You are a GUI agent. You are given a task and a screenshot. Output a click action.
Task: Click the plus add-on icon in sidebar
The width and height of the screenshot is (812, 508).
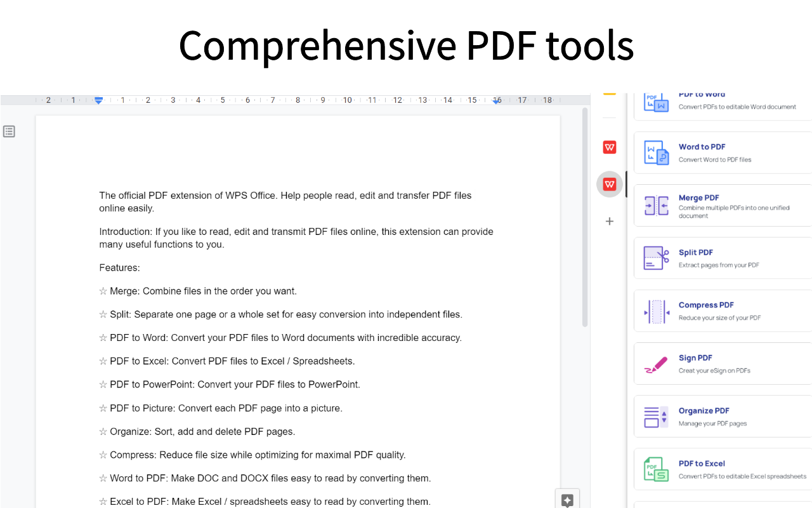(610, 221)
